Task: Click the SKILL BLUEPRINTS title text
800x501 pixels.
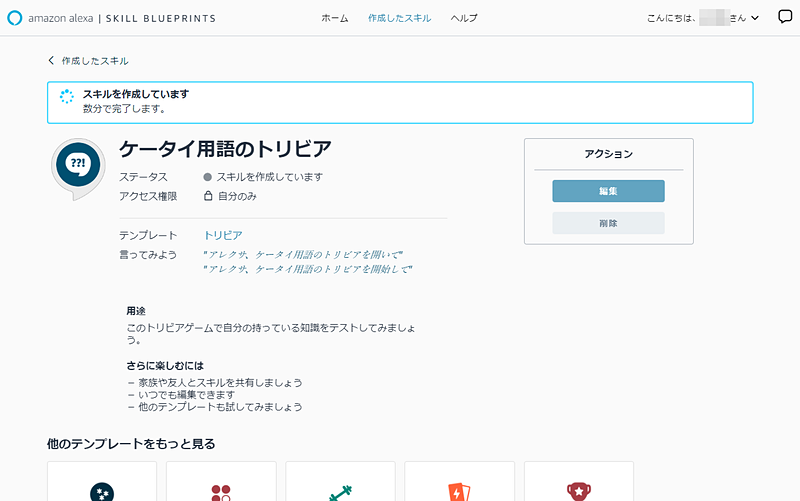Action: click(161, 18)
